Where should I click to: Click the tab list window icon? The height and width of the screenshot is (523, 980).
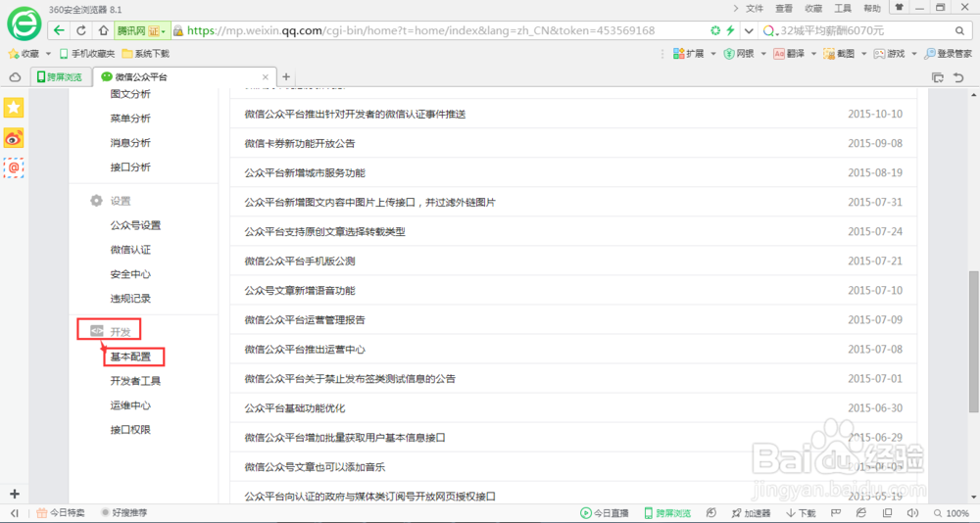pyautogui.click(x=938, y=77)
